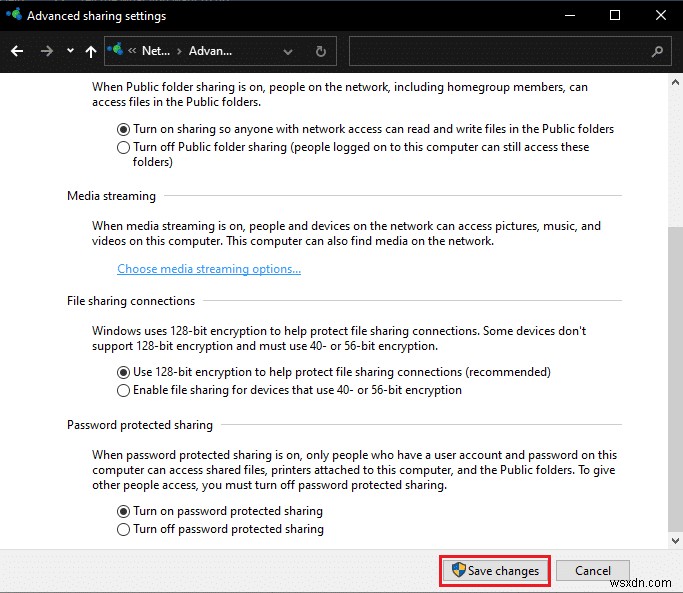Close the Advanced sharing settings window
Viewport: 683px width, 593px height.
(661, 15)
